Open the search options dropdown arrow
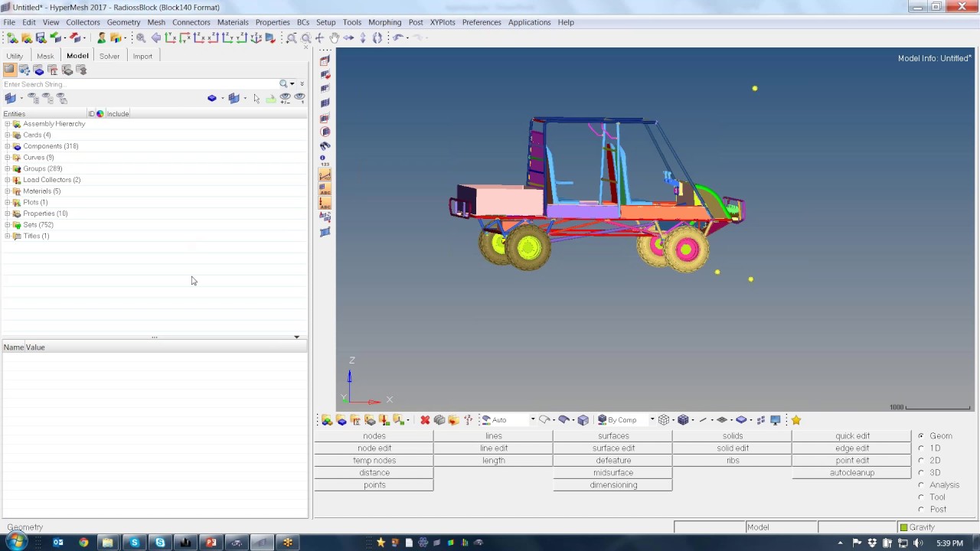 [292, 84]
